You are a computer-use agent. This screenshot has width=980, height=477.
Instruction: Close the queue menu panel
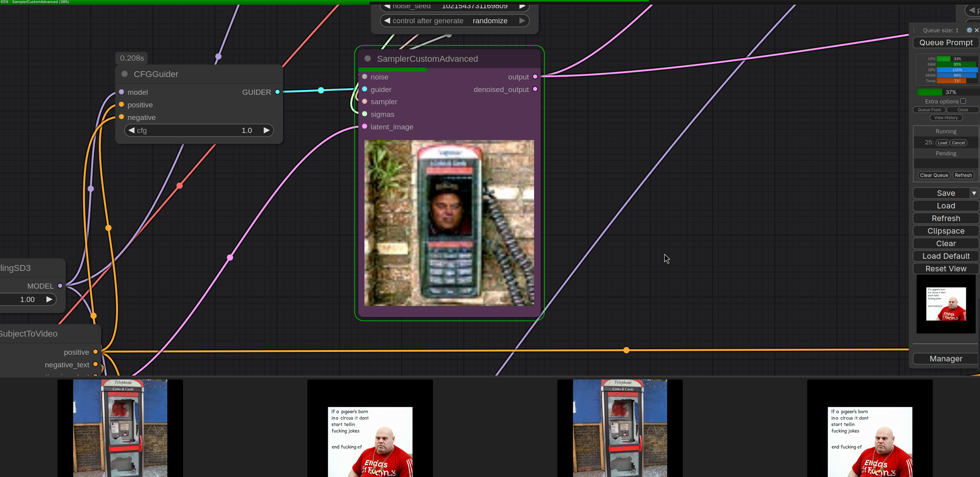tap(976, 30)
